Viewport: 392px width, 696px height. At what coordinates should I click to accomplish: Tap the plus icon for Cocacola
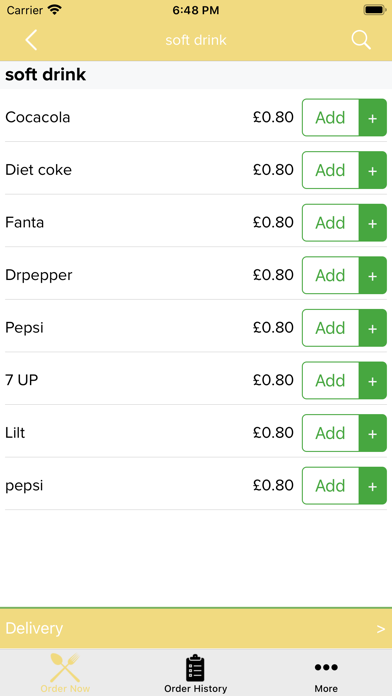coord(372,118)
